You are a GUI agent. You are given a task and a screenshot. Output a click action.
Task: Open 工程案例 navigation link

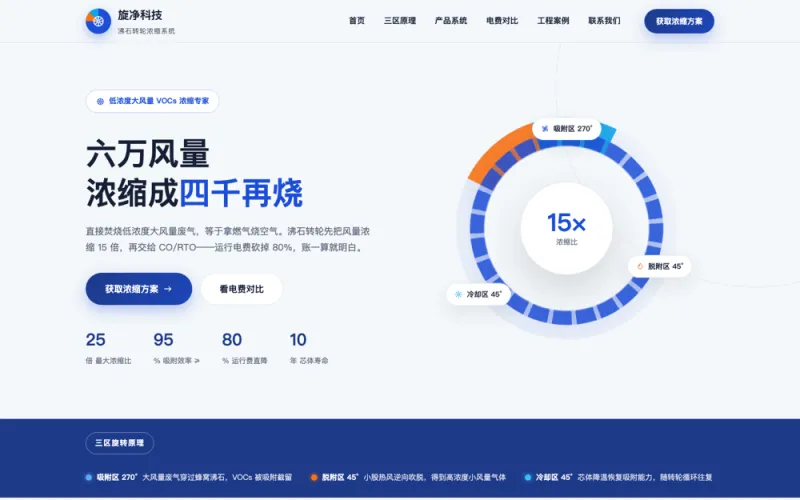[553, 21]
